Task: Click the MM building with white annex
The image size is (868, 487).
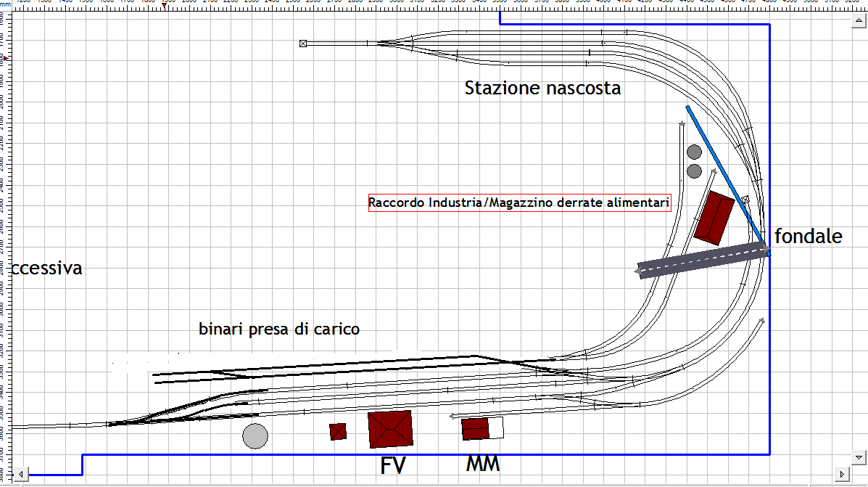Action: click(481, 428)
